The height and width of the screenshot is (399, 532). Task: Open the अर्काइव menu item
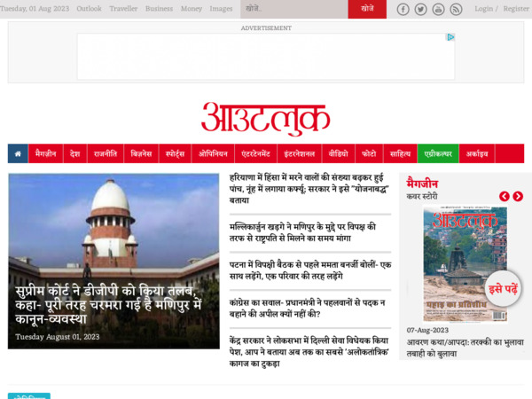pyautogui.click(x=477, y=153)
